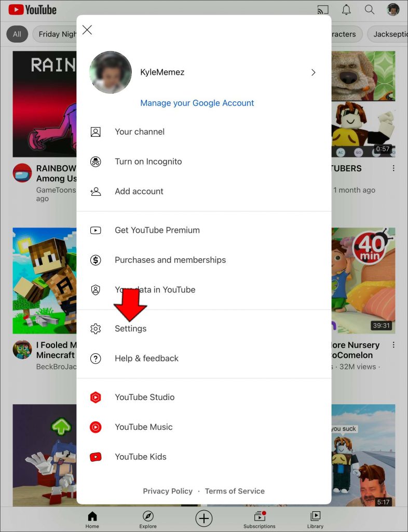Click the Cast icon in the top bar
Screen dimensions: 408x532
pos(323,9)
